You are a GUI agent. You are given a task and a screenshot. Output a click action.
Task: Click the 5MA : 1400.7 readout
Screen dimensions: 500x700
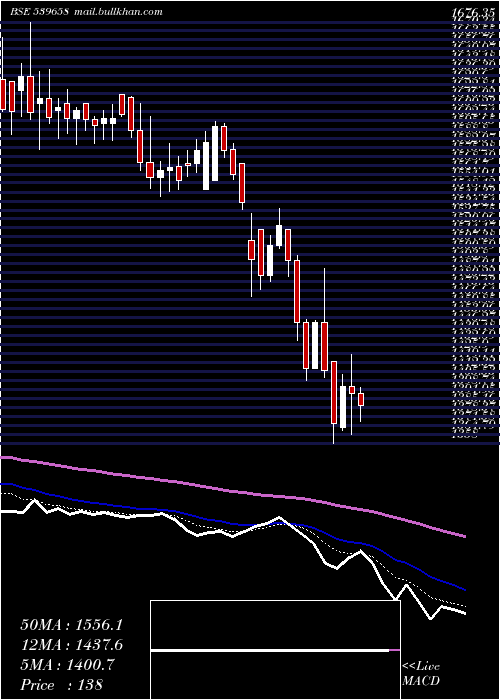point(67,665)
